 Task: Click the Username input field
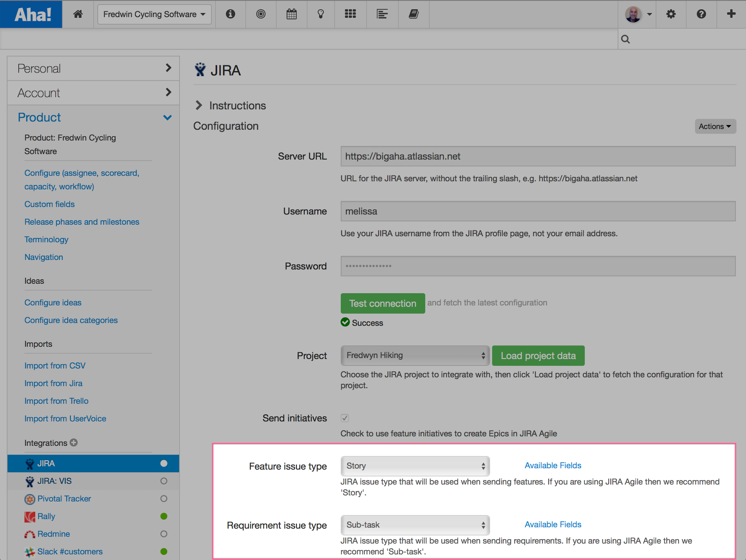tap(538, 212)
